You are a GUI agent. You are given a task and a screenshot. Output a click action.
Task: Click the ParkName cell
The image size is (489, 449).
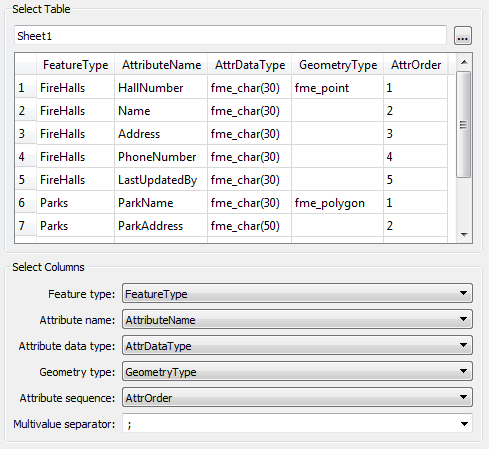[161, 203]
